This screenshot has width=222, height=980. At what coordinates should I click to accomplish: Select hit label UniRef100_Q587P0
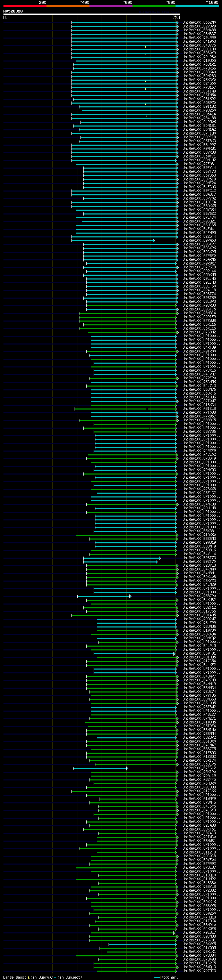coord(199,596)
